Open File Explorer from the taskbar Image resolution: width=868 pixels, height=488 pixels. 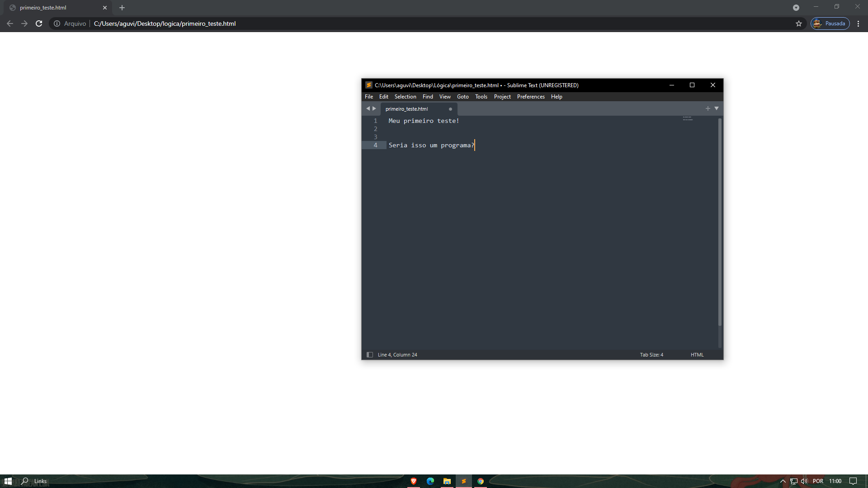[447, 481]
